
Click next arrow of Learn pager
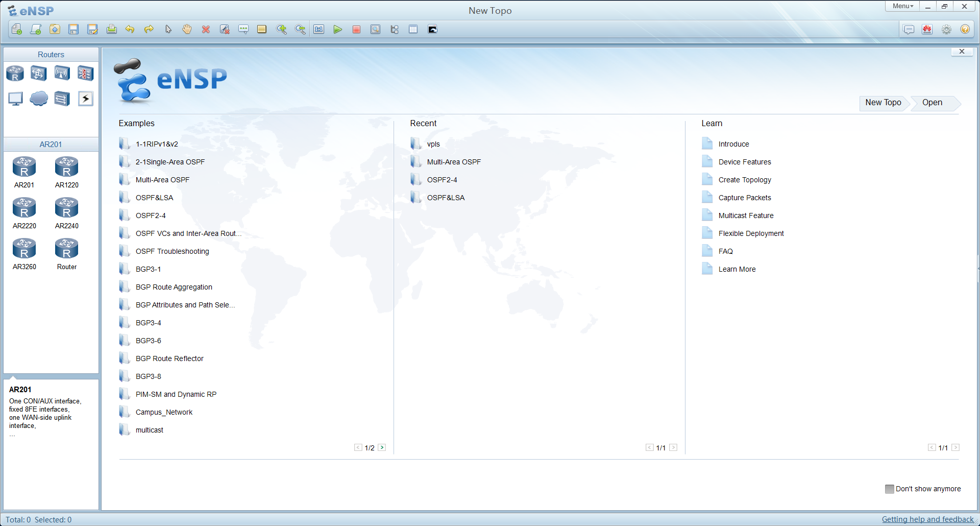[955, 447]
